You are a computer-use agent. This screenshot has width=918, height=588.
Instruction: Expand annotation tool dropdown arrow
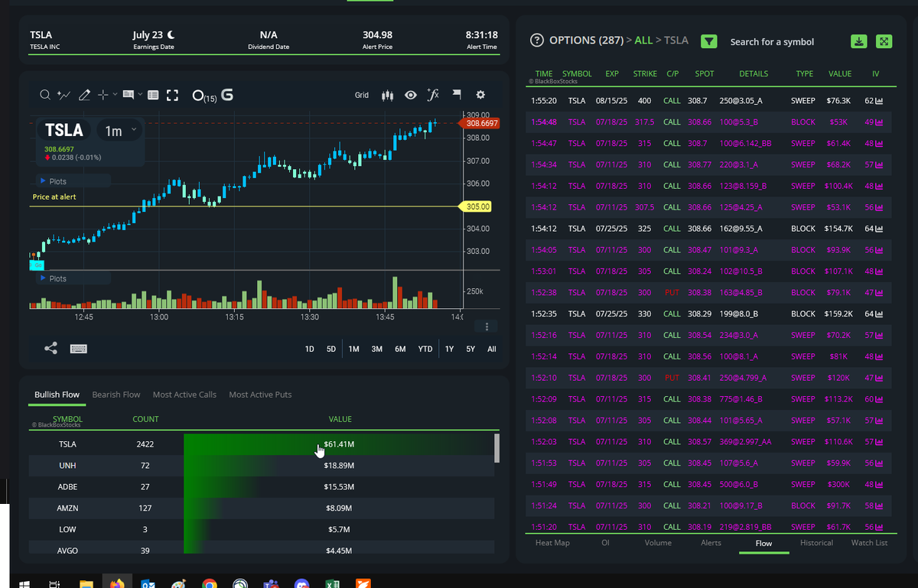139,95
